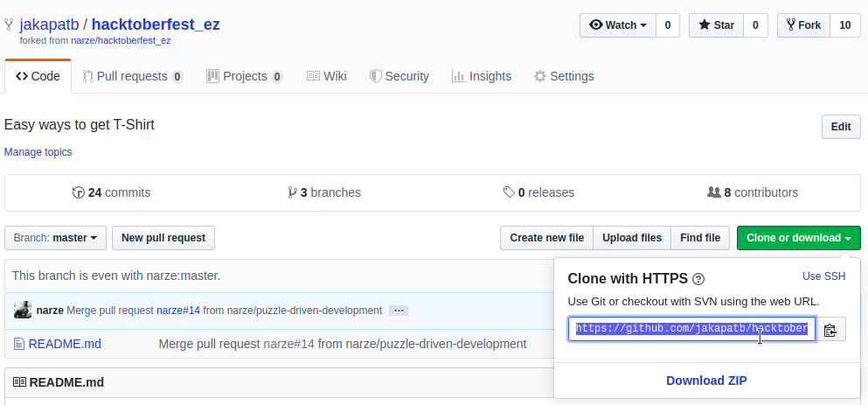
Task: Open README.md file in list
Action: coord(65,344)
